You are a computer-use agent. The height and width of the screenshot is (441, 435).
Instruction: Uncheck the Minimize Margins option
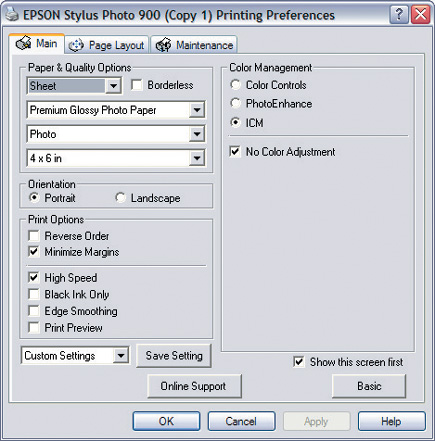(x=34, y=252)
